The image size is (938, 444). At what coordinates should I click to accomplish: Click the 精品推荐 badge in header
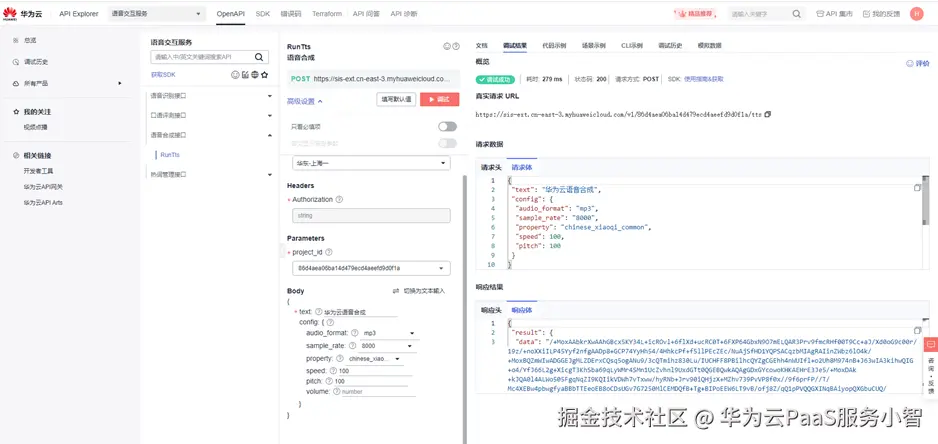point(697,14)
